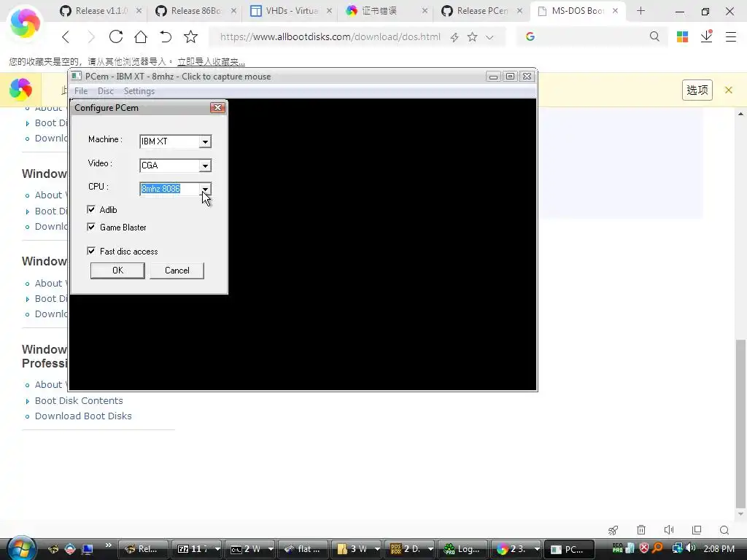
Task: Click the undo restore-tab arrow icon
Action: (166, 36)
